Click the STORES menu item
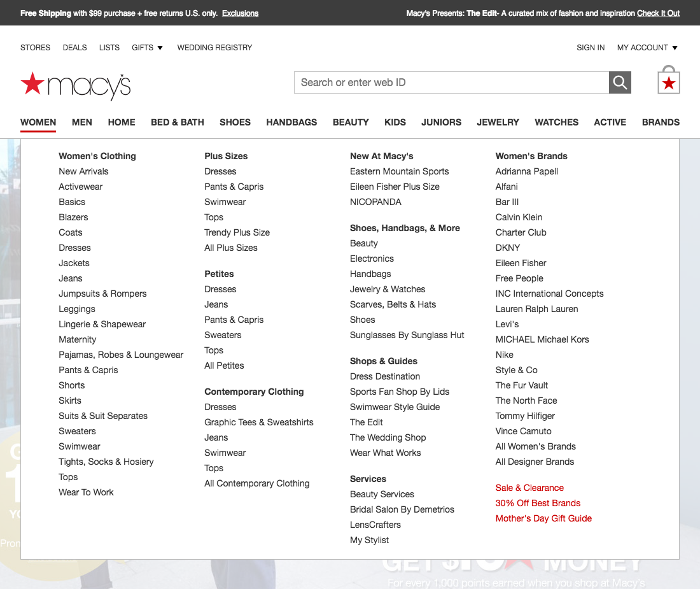Screen dimensions: 700x589 (x=35, y=47)
